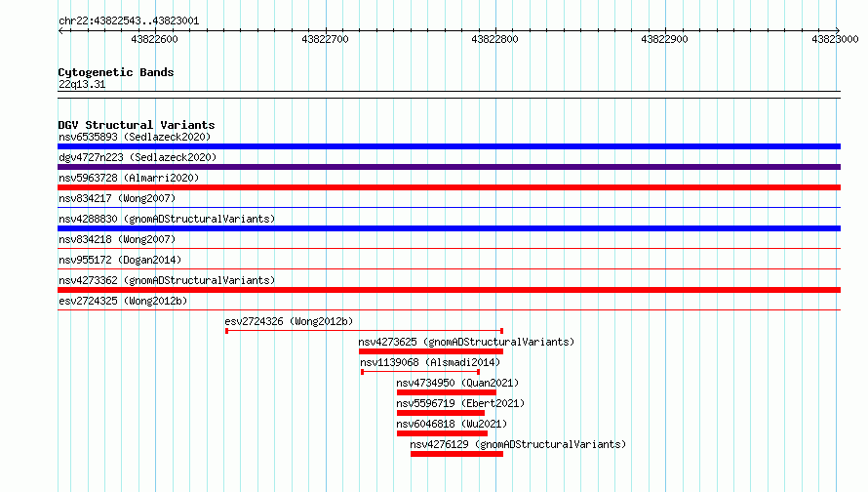Select the red nsv6046818 variant bar
Image resolution: width=868 pixels, height=492 pixels.
[443, 433]
